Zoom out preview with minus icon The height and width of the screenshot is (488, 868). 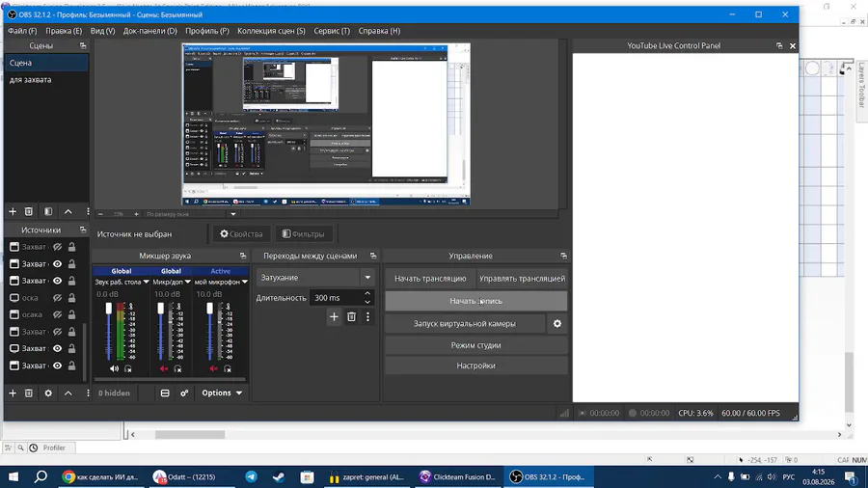coord(100,214)
